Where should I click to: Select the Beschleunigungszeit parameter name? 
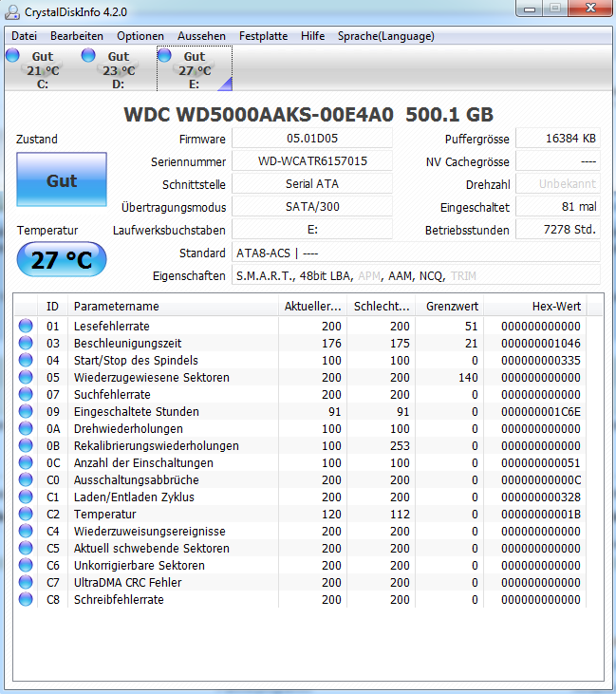(x=127, y=343)
